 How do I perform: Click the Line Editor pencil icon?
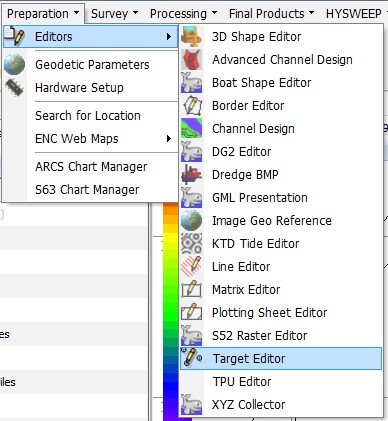pyautogui.click(x=191, y=266)
